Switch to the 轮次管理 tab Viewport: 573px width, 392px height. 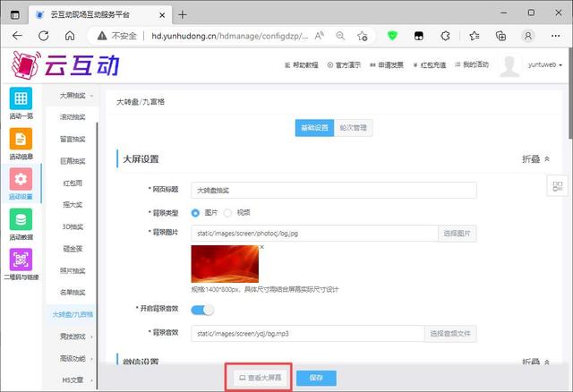tap(354, 128)
